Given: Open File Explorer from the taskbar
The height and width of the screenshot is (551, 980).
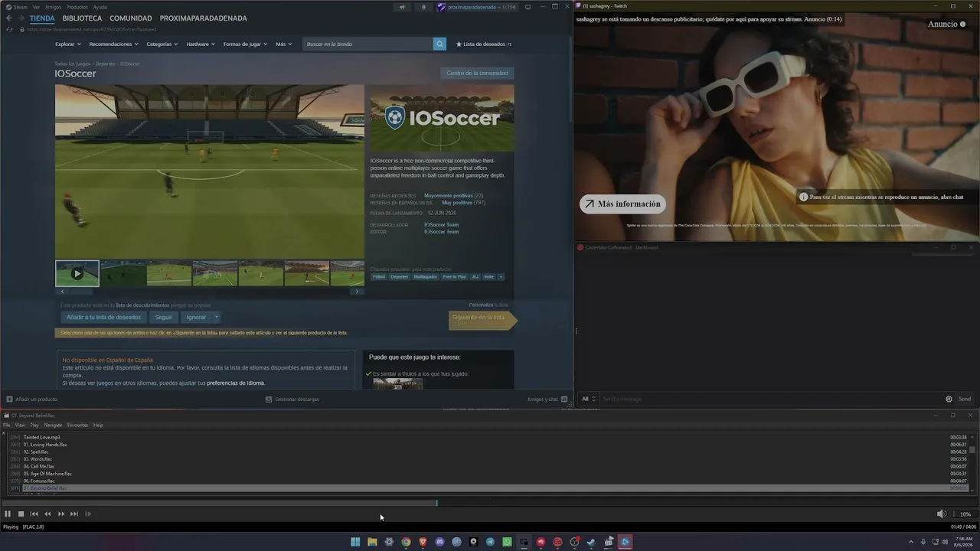Looking at the screenshot, I should [372, 542].
